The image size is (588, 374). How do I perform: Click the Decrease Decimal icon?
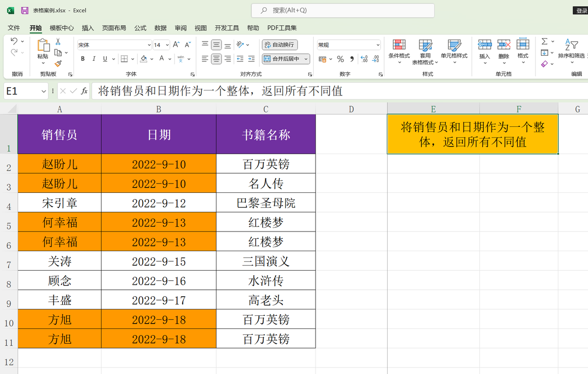375,59
